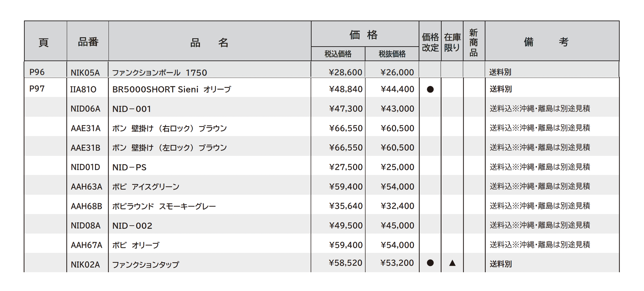Viewport: 644px width, 291px height.
Task: Select the BR5000SHORT Sieni オリーブ product name
Action: 171,89
